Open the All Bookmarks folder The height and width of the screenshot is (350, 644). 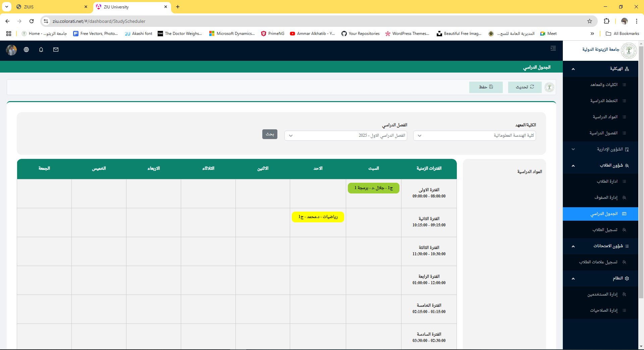coord(623,34)
